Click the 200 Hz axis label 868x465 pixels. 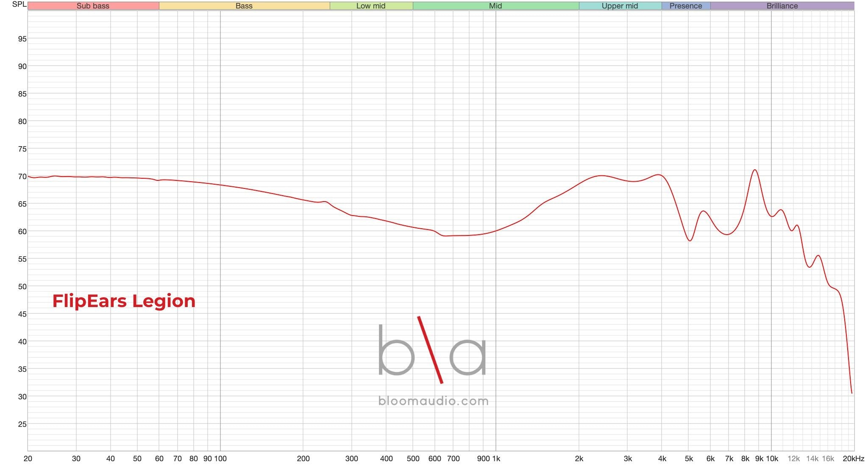tap(303, 459)
